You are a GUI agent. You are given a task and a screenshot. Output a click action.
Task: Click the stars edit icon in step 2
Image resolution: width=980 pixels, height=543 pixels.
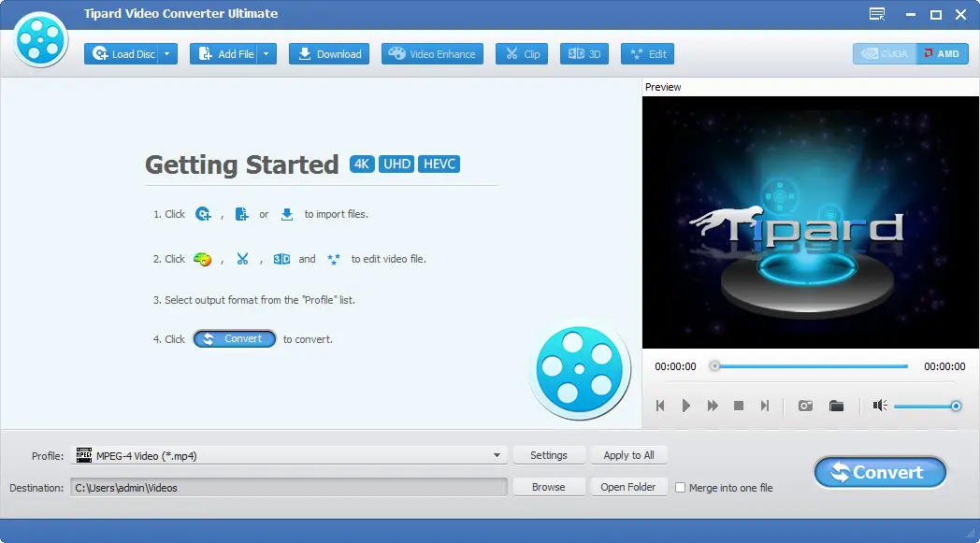point(334,259)
